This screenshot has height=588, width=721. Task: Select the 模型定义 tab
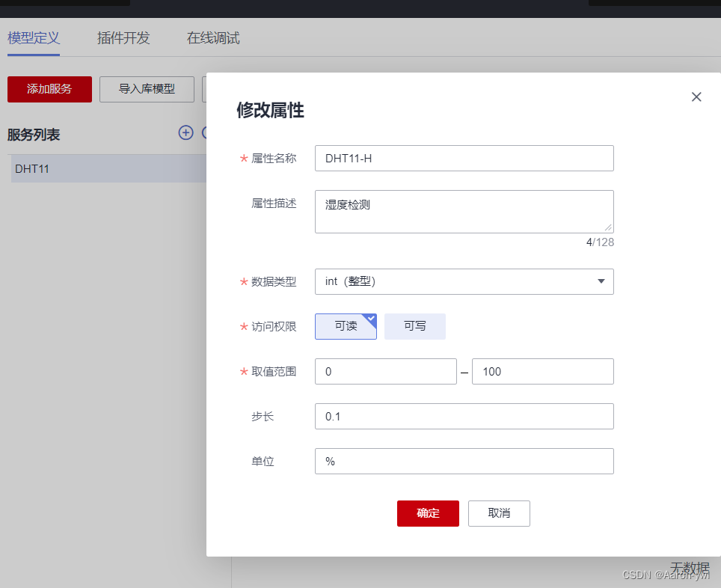point(33,37)
